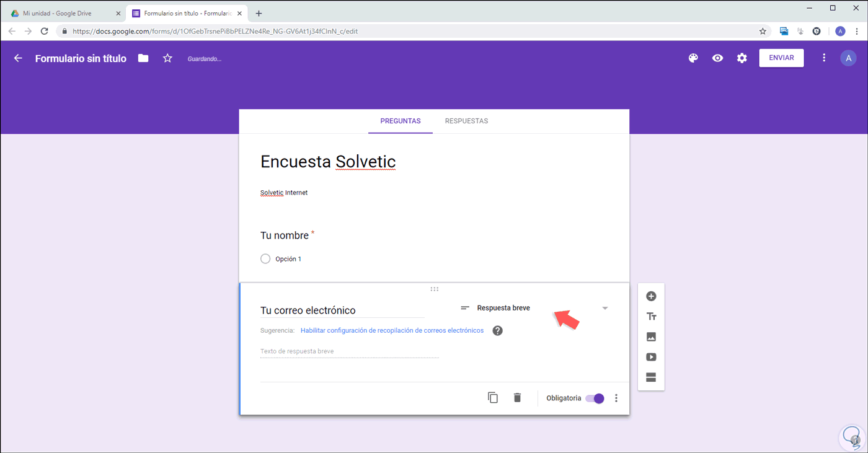
Task: Edit the Tu correo electrónico question title
Action: (x=342, y=310)
